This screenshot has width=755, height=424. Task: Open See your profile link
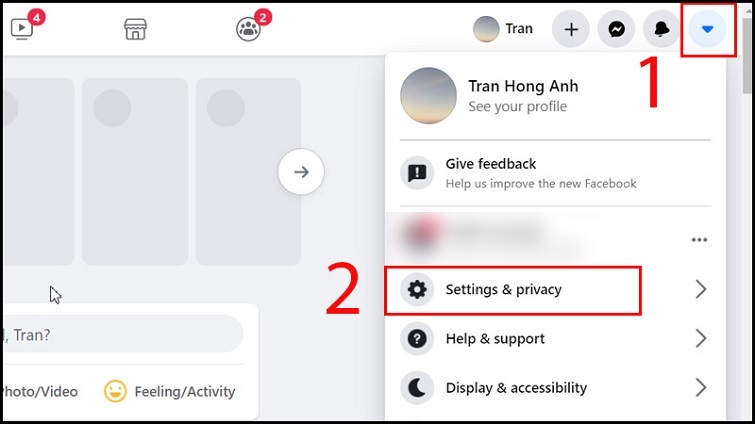518,106
